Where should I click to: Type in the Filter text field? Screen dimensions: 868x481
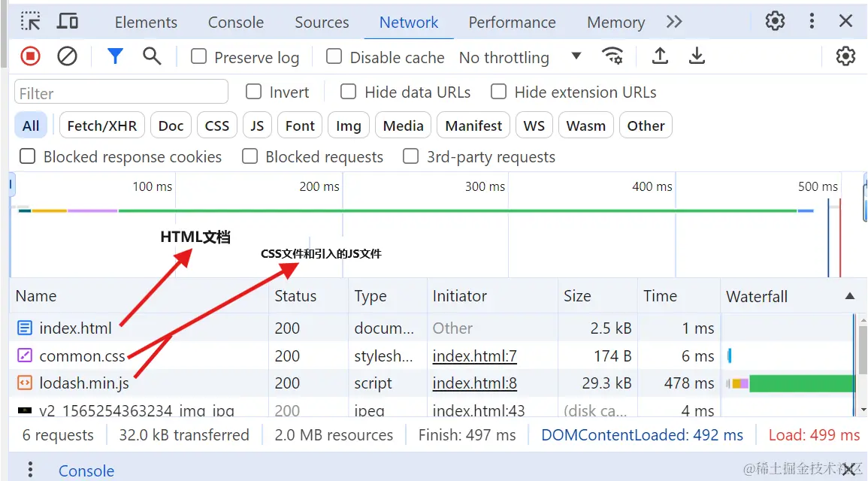pyautogui.click(x=121, y=93)
